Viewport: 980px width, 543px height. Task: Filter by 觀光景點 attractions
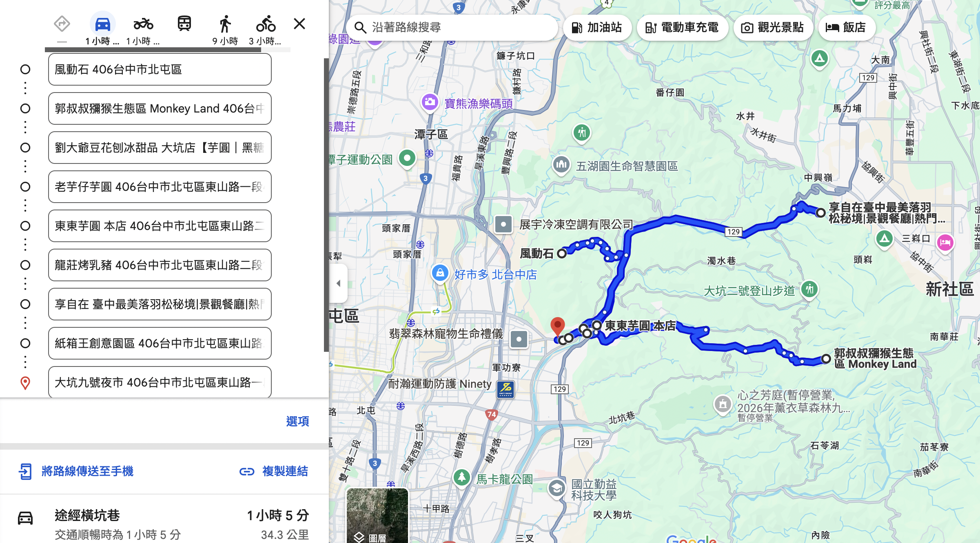[x=773, y=27]
